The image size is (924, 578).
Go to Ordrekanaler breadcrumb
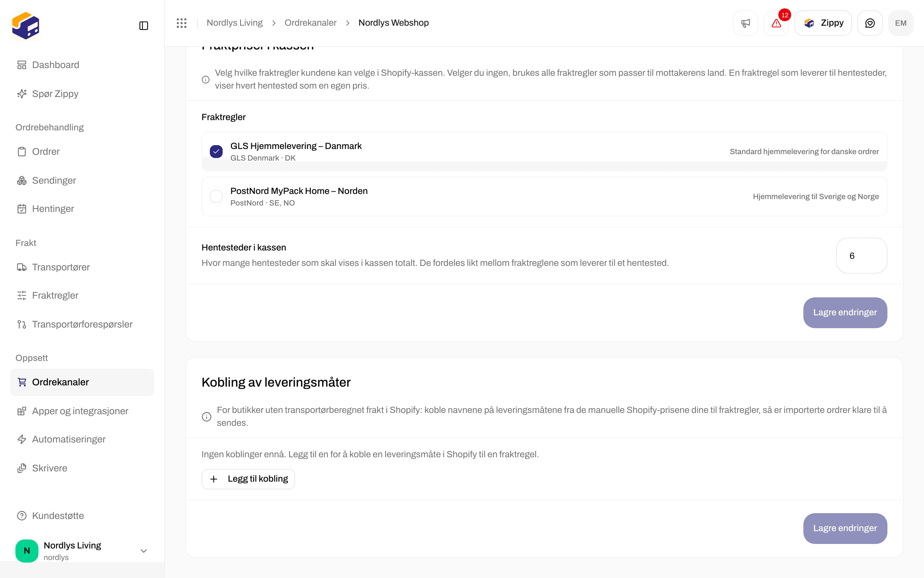point(311,23)
